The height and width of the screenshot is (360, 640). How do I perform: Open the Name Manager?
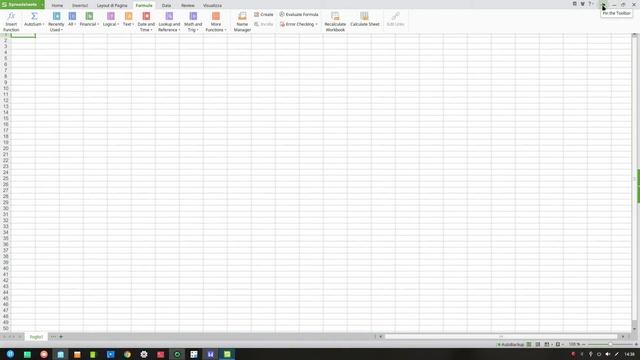coord(242,22)
